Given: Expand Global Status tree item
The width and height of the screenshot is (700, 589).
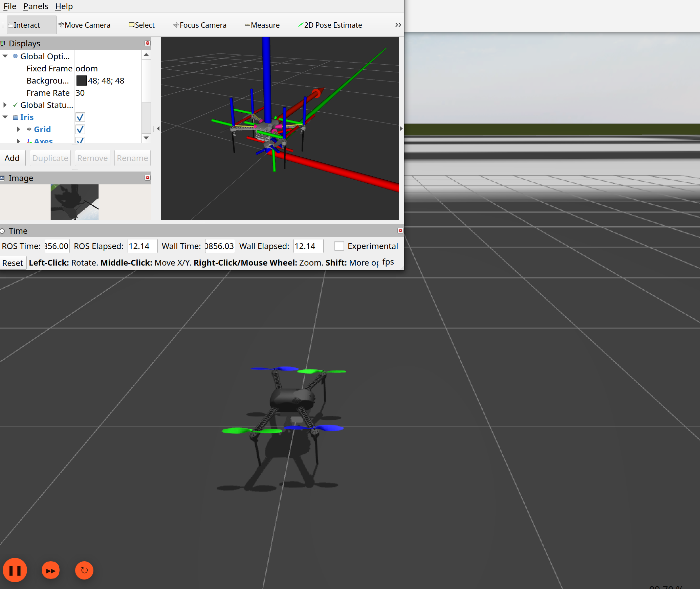Looking at the screenshot, I should click(x=5, y=105).
